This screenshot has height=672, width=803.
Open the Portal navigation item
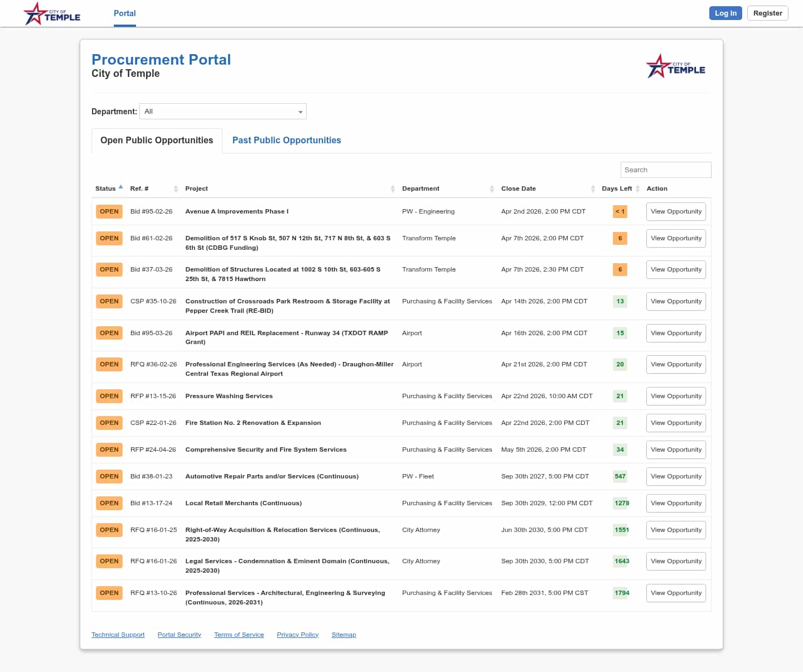(x=124, y=13)
